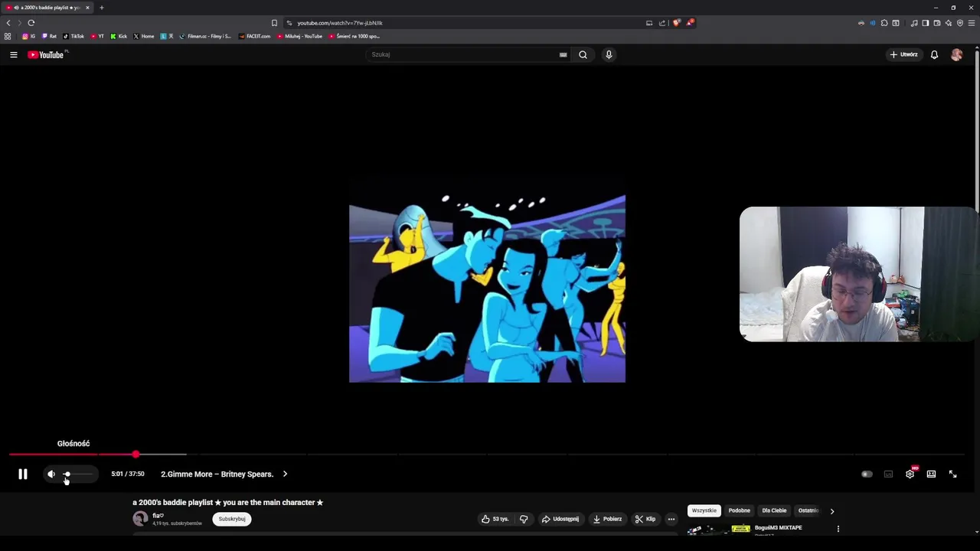
Task: Open 'TikTok' bookmark
Action: coord(73,36)
